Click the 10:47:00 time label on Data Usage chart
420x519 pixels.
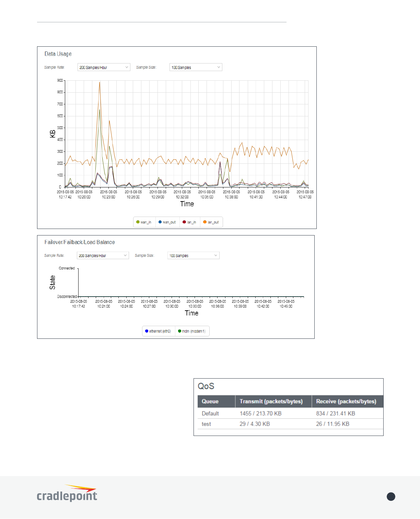click(x=305, y=195)
